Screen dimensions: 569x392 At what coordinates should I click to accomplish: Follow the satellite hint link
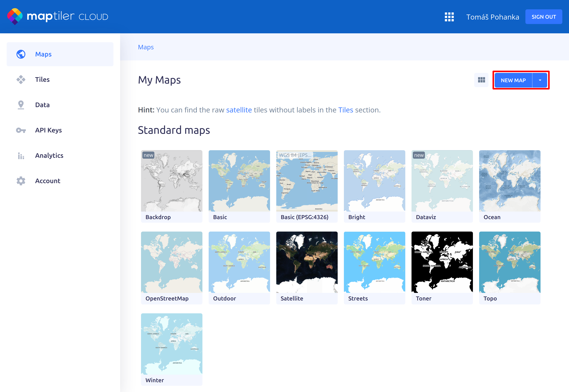239,110
